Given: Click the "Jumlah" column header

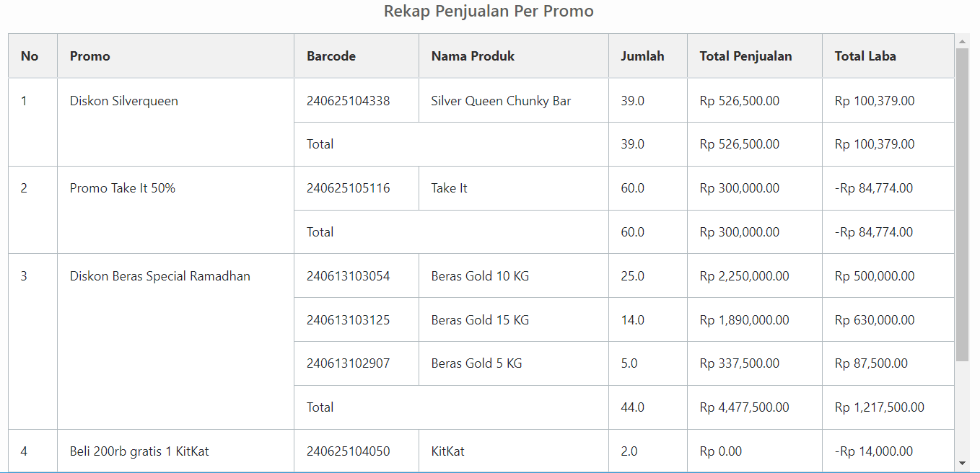Looking at the screenshot, I should pos(642,56).
